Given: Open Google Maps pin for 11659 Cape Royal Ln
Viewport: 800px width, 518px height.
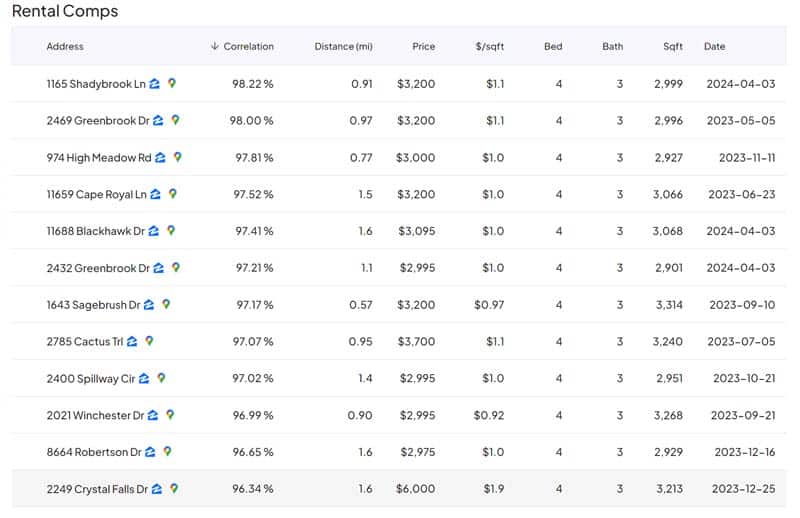Looking at the screenshot, I should pyautogui.click(x=172, y=194).
